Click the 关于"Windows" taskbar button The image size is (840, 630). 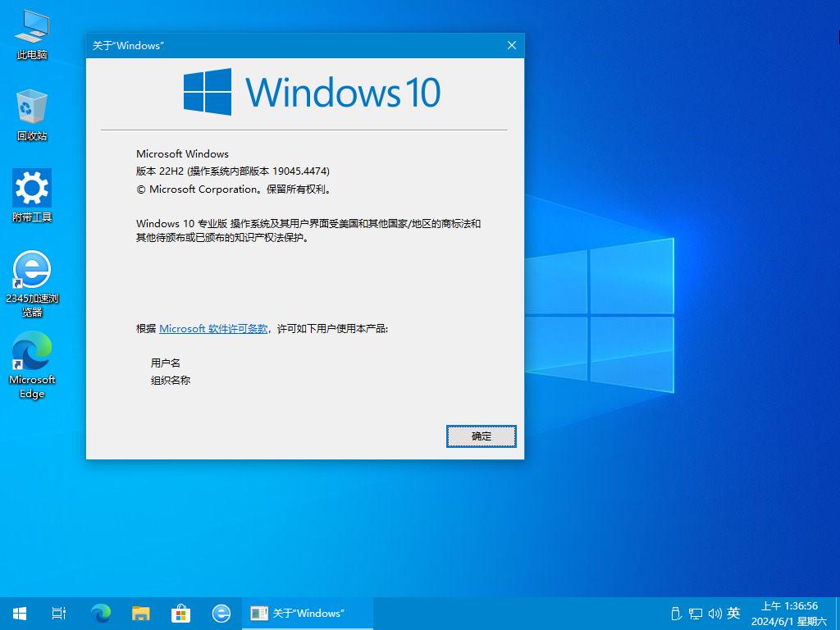point(308,613)
